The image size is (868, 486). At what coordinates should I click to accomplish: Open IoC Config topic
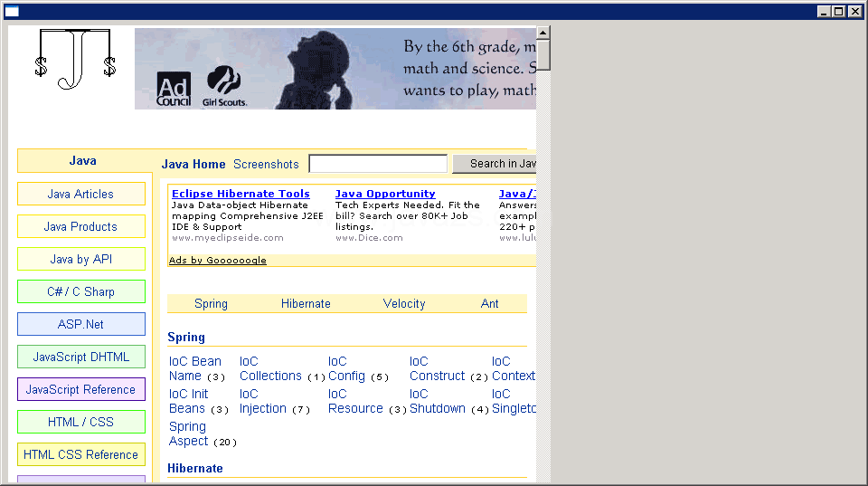tap(346, 368)
